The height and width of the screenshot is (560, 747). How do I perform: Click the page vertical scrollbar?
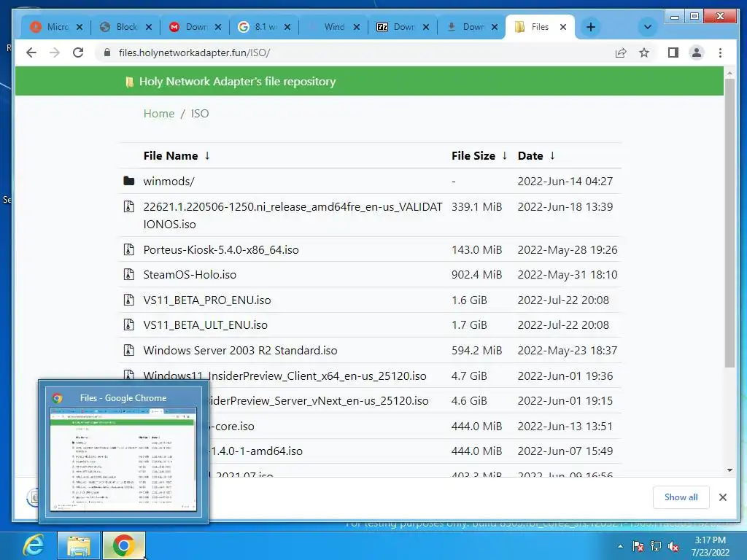pos(729,223)
